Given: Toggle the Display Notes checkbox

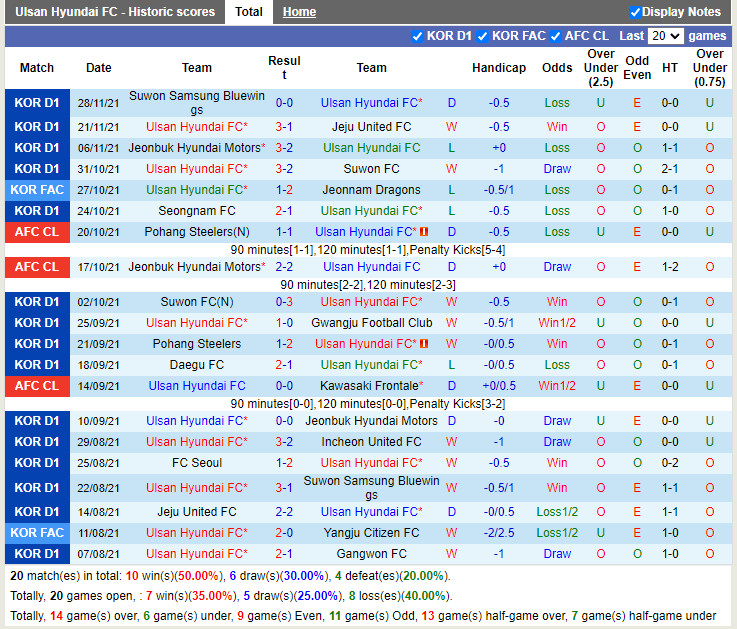Looking at the screenshot, I should (635, 12).
